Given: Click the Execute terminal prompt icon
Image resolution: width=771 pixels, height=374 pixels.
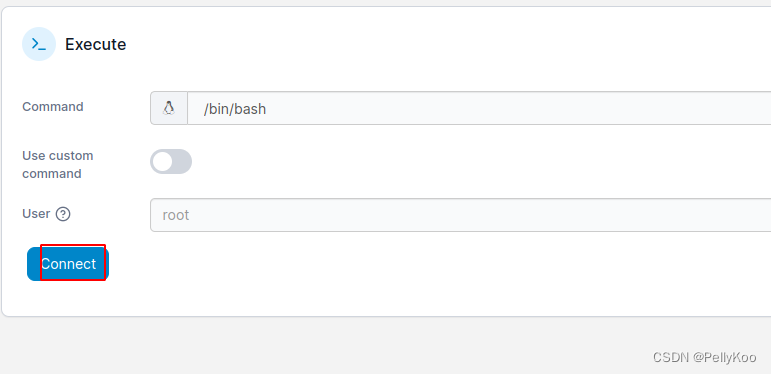Looking at the screenshot, I should [x=39, y=44].
